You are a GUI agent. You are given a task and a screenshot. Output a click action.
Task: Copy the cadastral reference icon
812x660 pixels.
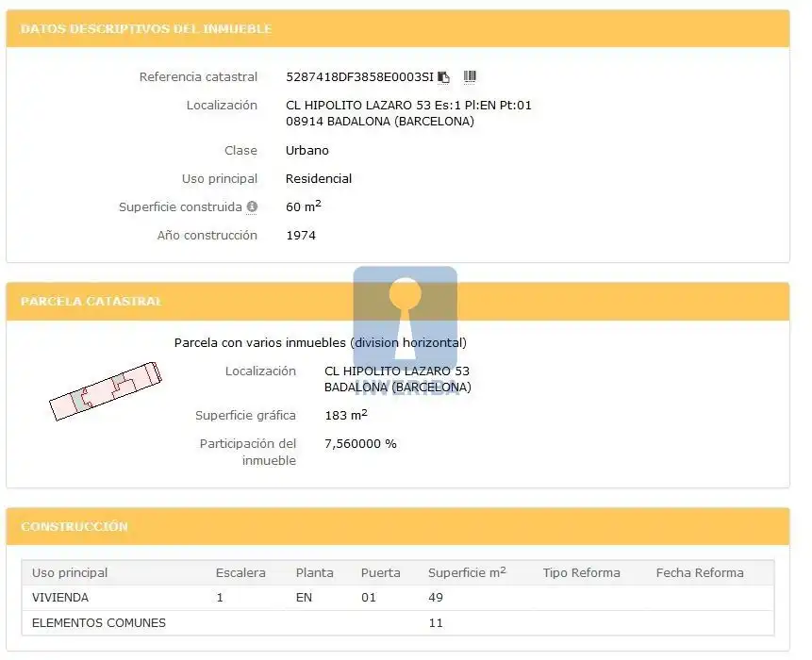[443, 77]
